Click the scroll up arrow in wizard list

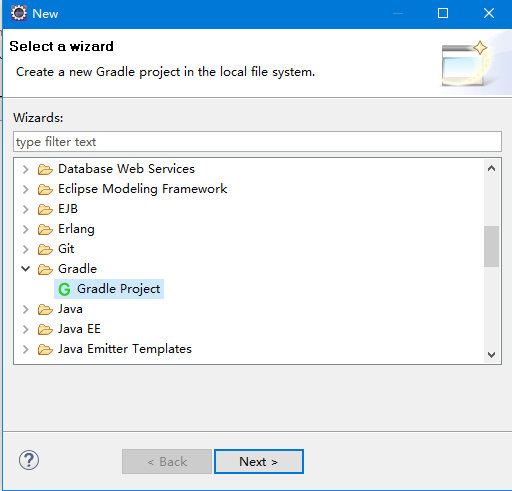(x=491, y=168)
